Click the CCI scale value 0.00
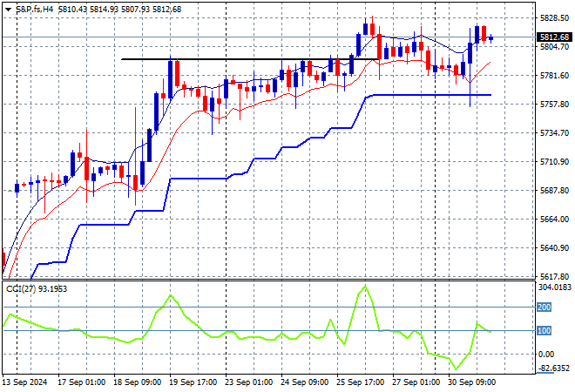The height and width of the screenshot is (392, 575). (x=546, y=354)
